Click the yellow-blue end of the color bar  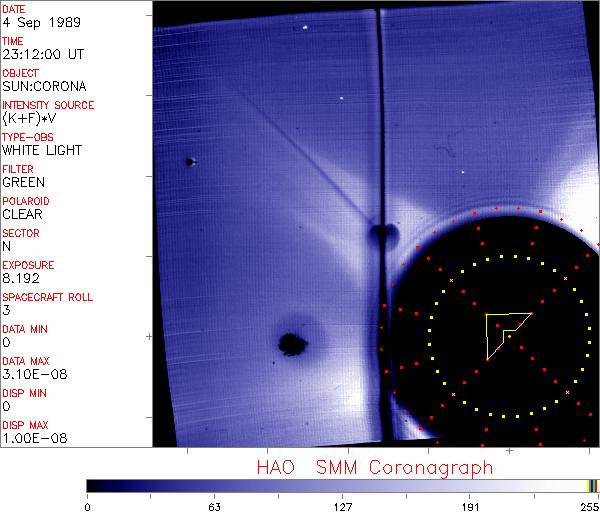[592, 485]
